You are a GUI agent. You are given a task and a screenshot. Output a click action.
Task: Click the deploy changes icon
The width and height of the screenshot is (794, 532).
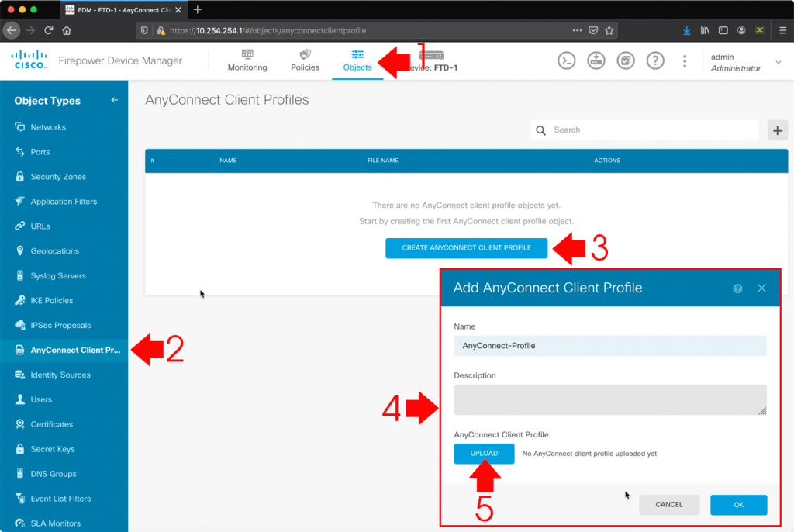(x=596, y=60)
